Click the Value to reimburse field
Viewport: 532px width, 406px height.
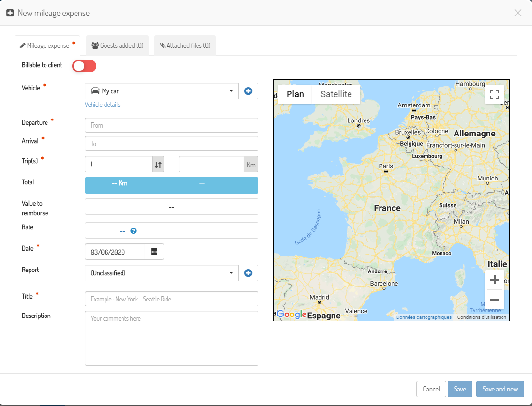click(171, 207)
